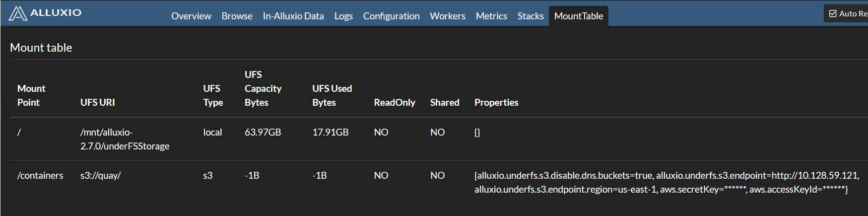Open the Metrics tab
Screen dimensions: 868x216
[491, 16]
